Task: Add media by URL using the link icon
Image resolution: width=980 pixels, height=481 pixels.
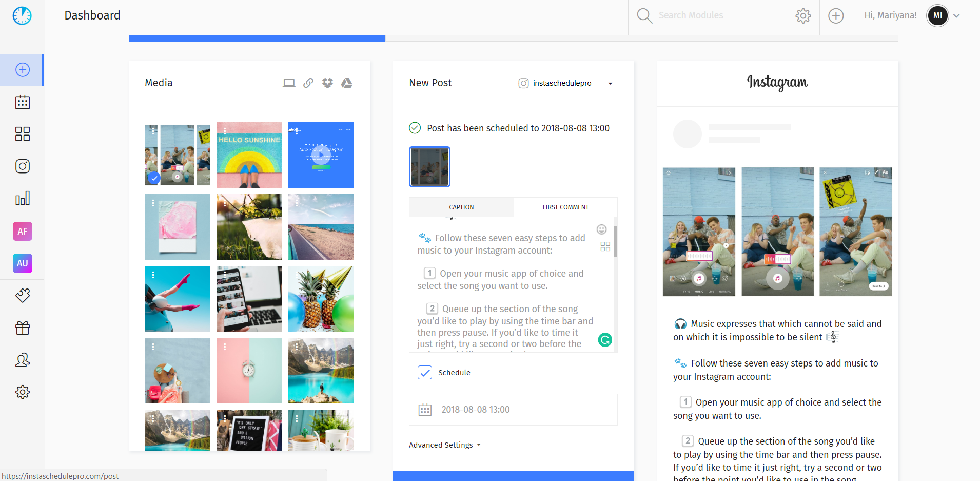Action: [x=308, y=83]
